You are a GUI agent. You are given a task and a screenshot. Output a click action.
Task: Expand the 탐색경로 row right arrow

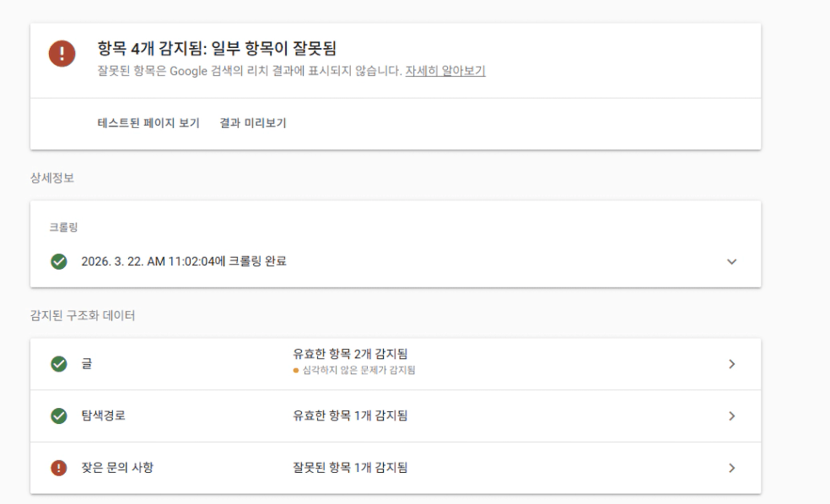click(731, 416)
